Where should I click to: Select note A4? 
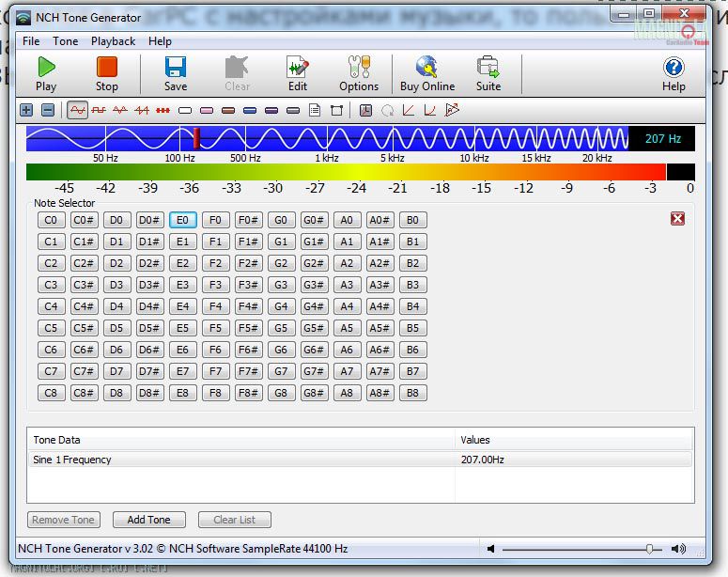(x=347, y=306)
